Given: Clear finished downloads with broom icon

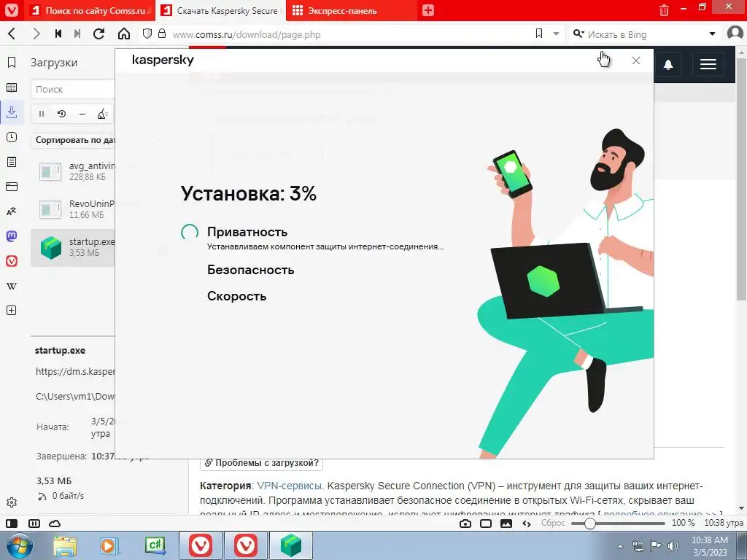Looking at the screenshot, I should (x=102, y=114).
